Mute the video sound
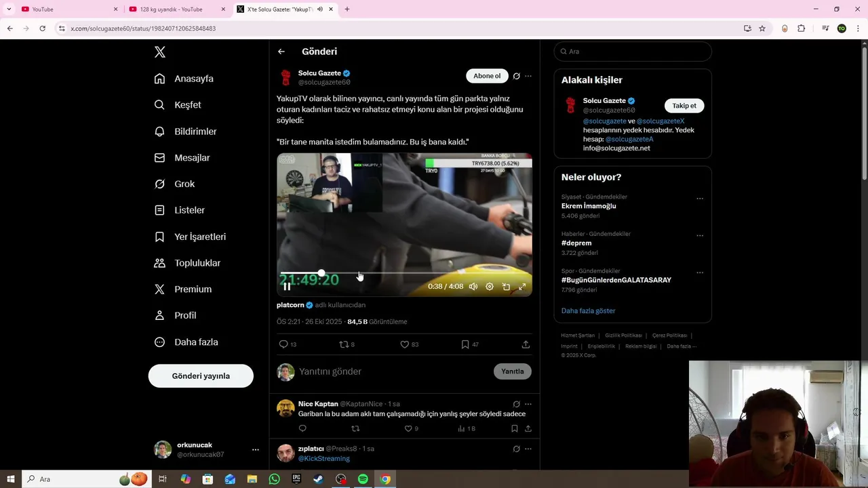The height and width of the screenshot is (488, 868). click(x=473, y=287)
